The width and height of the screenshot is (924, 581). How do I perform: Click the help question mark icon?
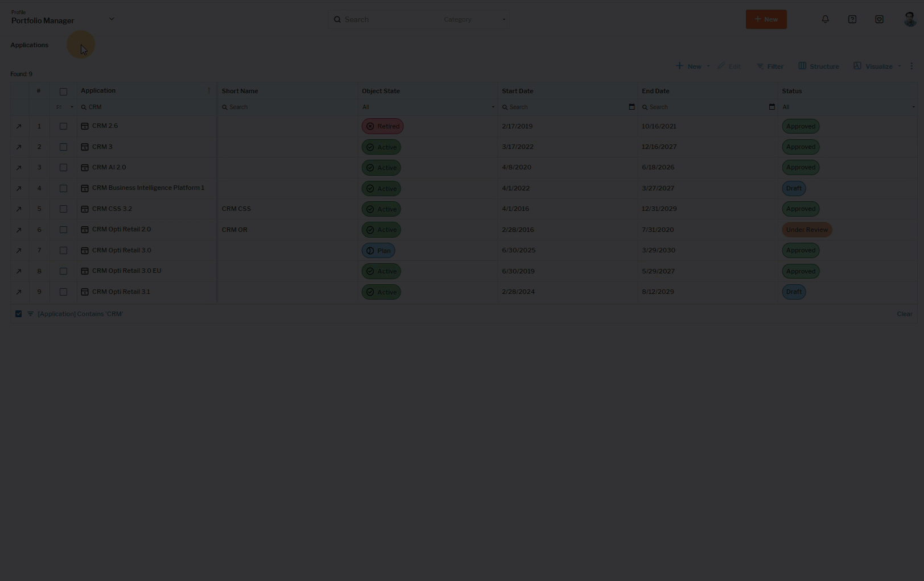pos(852,19)
